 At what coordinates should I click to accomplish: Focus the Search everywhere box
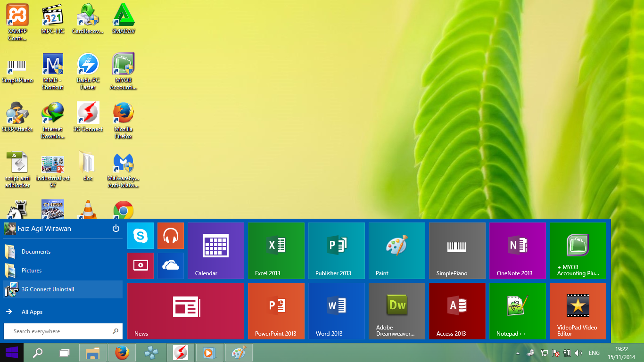[x=63, y=331]
